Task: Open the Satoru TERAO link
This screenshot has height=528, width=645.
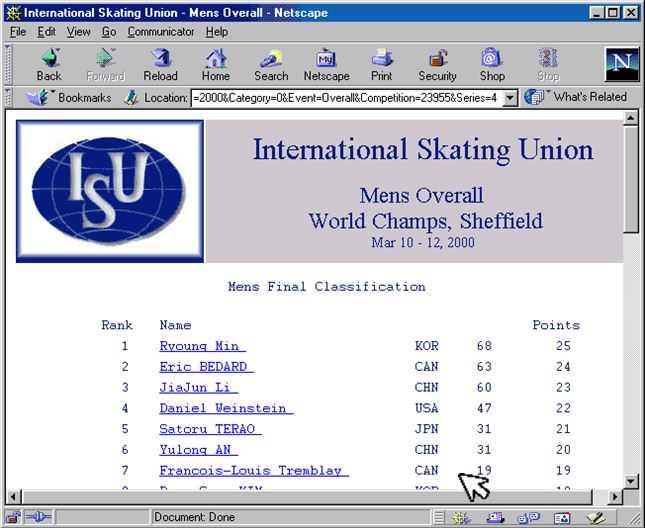Action: pyautogui.click(x=210, y=429)
